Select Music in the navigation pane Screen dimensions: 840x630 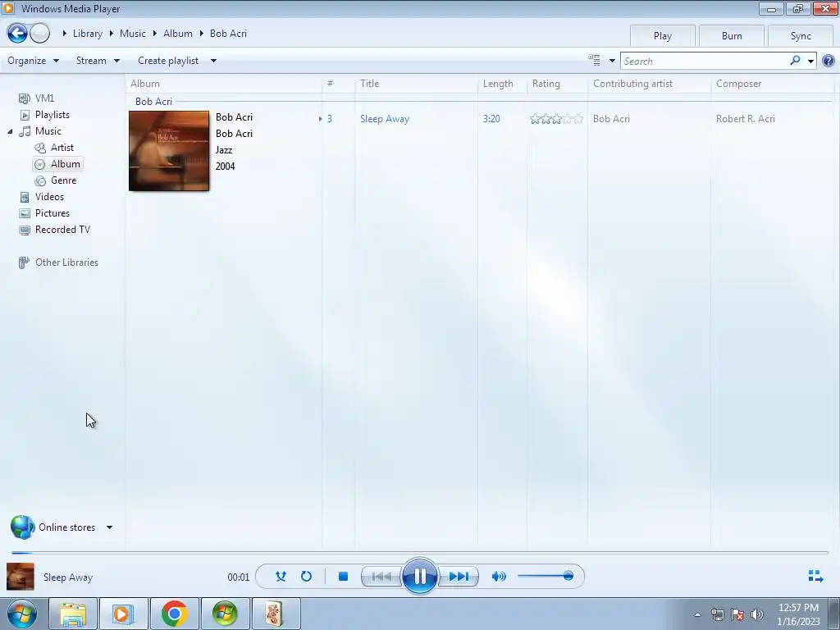point(48,131)
